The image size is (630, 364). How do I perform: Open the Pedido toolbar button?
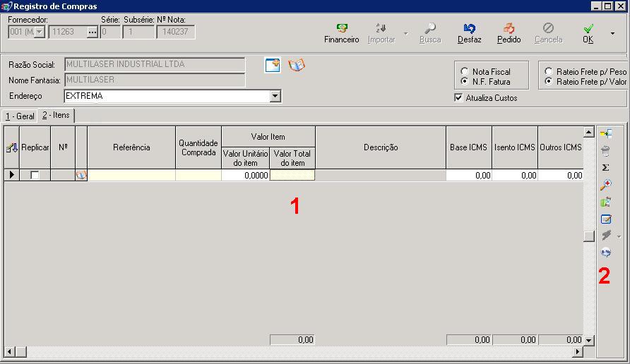pos(509,33)
